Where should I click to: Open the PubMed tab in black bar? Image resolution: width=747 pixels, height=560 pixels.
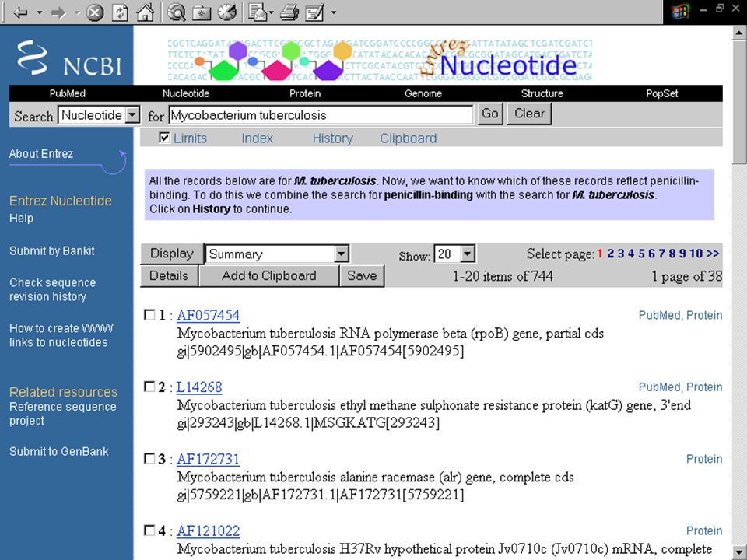(x=67, y=93)
